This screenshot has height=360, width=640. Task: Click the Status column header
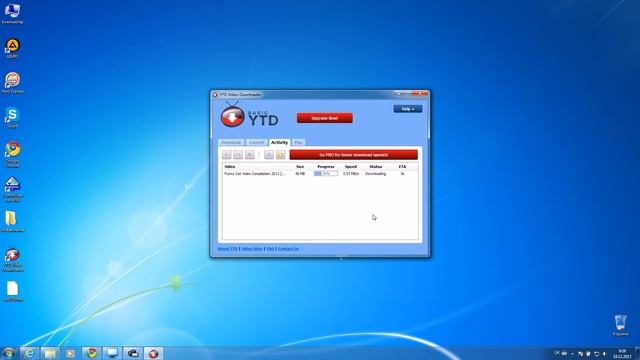click(376, 167)
